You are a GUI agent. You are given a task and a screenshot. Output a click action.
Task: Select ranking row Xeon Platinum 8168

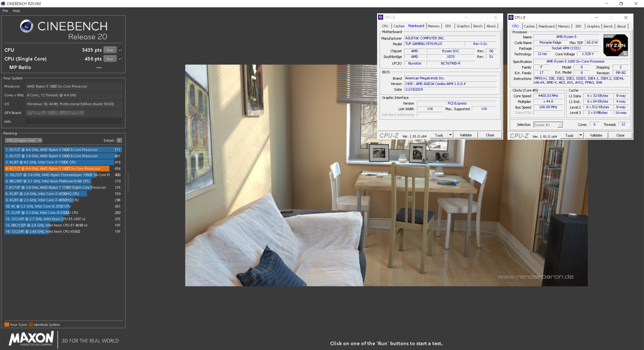pyautogui.click(x=63, y=181)
